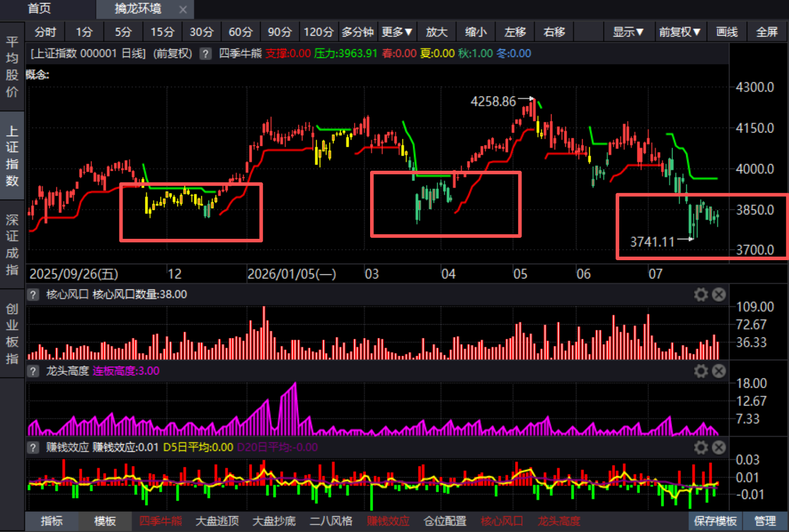The height and width of the screenshot is (532, 789).
Task: Close the 赚钱效应 indicator panel
Action: 719,448
